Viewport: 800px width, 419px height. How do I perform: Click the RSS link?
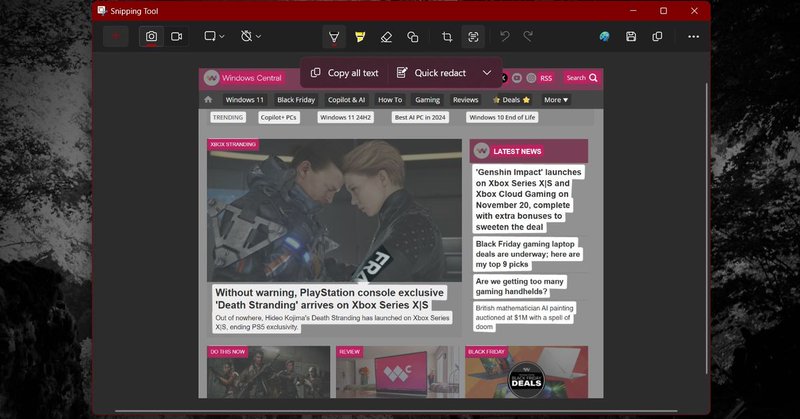[x=546, y=78]
